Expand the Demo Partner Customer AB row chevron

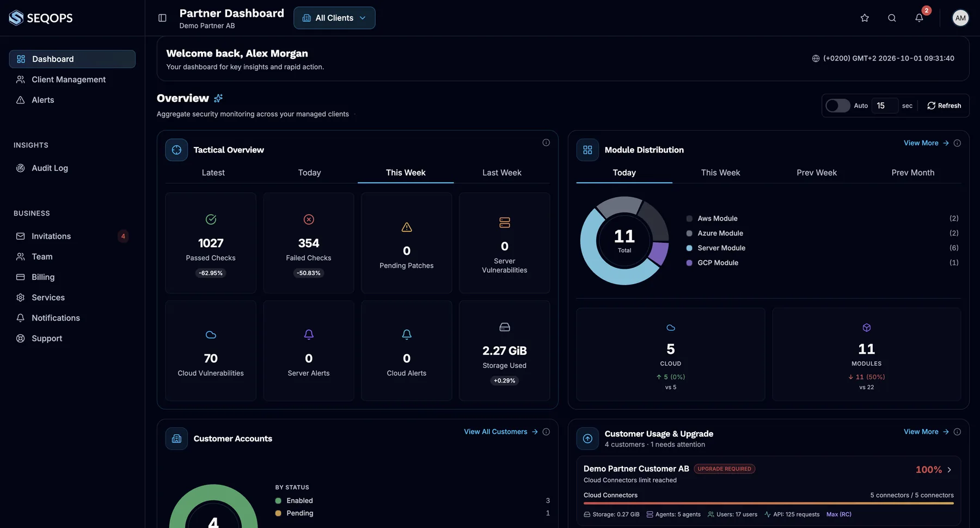[950, 470]
